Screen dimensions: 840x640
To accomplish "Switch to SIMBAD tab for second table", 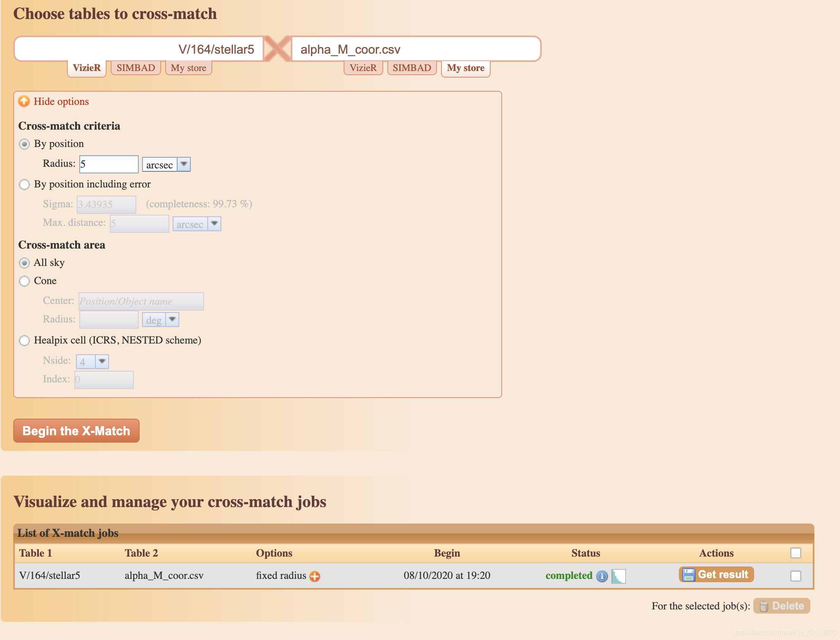I will tap(412, 68).
